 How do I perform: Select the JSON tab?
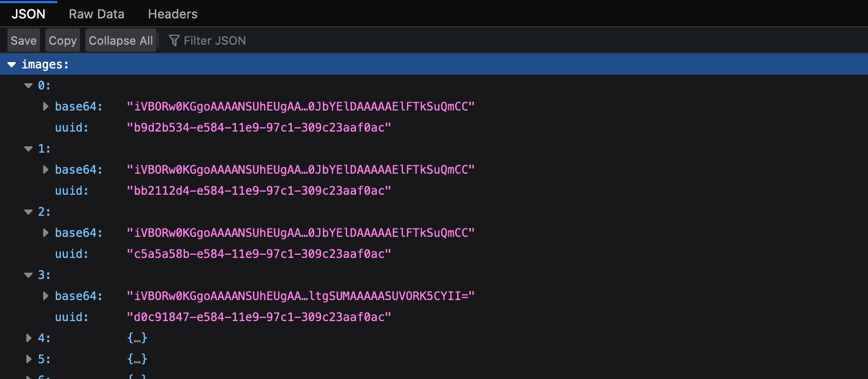pyautogui.click(x=28, y=14)
